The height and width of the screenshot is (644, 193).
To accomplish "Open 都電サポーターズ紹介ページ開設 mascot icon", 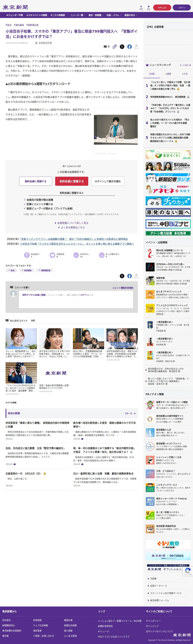I will point(150,405).
